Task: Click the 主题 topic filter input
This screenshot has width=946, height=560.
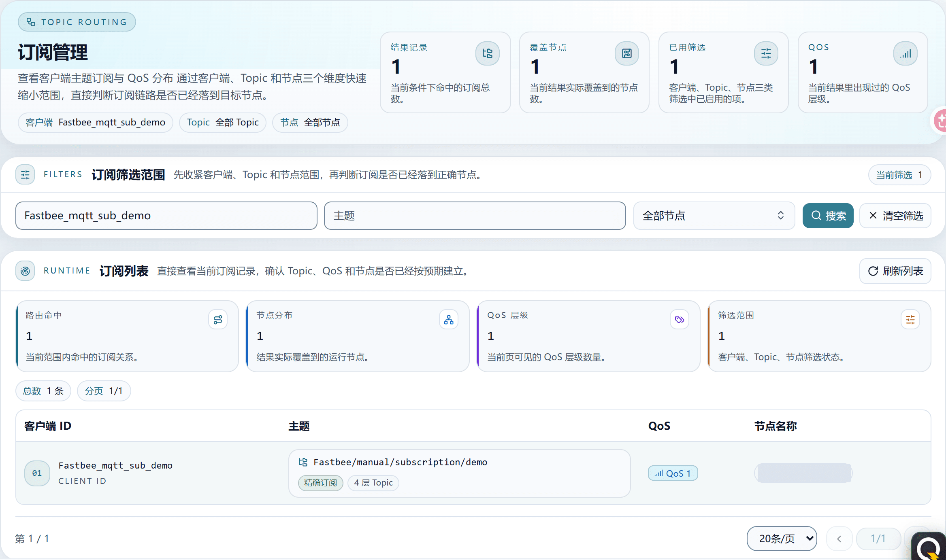Action: pyautogui.click(x=475, y=216)
